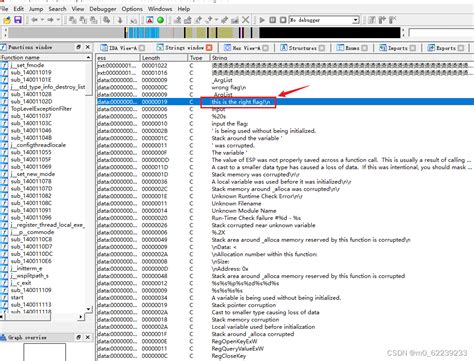Click the Open file folder icon
This screenshot has height=361, width=474.
(7, 20)
